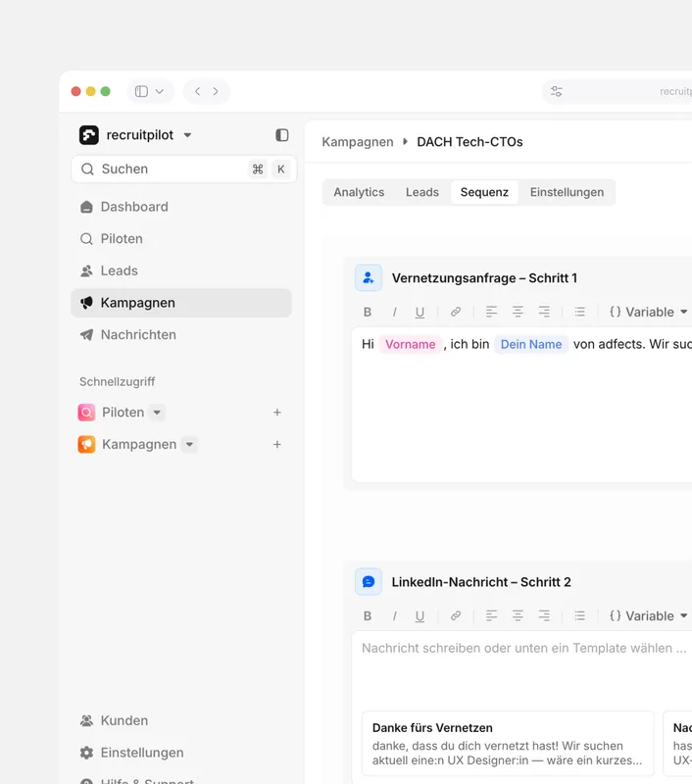The height and width of the screenshot is (784, 692).
Task: Align text right in Schritt 1 editor
Action: point(544,312)
